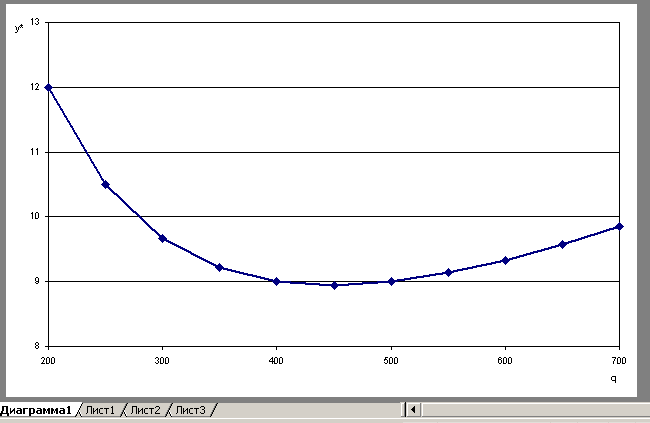This screenshot has width=650, height=423.
Task: Click the horizontal scrollbar track
Action: [x=535, y=410]
